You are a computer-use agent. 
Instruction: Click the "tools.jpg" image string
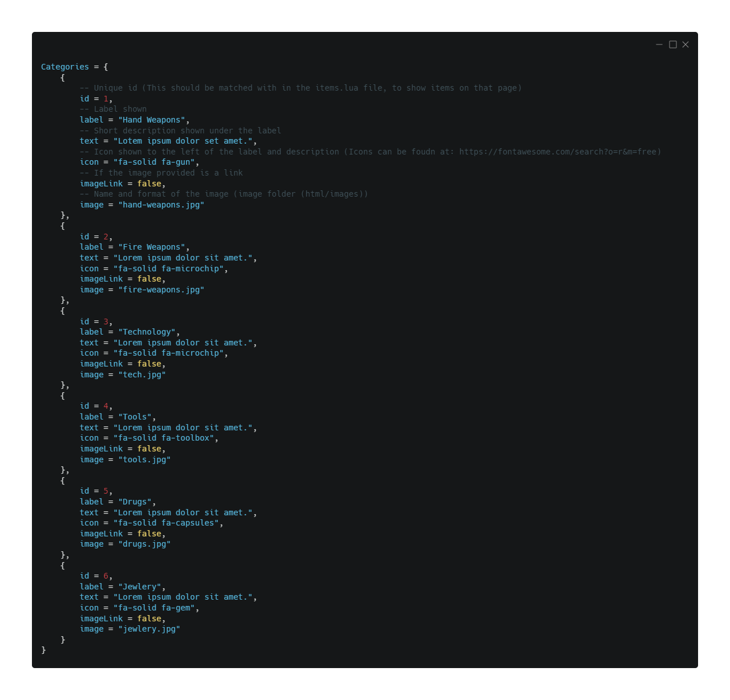(144, 459)
